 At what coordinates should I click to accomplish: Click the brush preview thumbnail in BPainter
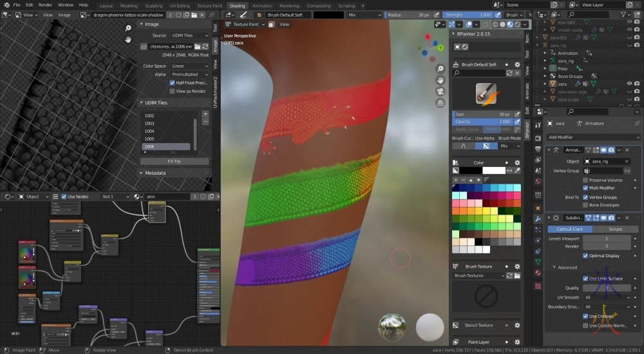(486, 93)
